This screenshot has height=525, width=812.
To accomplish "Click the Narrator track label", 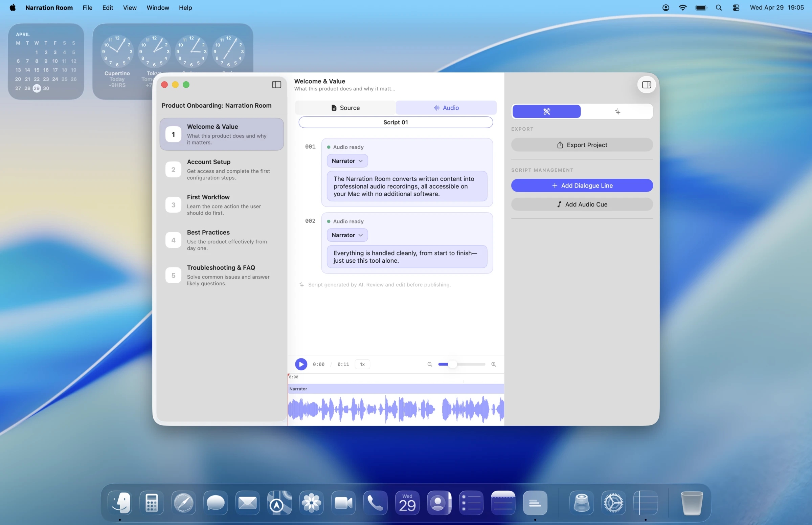I will [298, 389].
